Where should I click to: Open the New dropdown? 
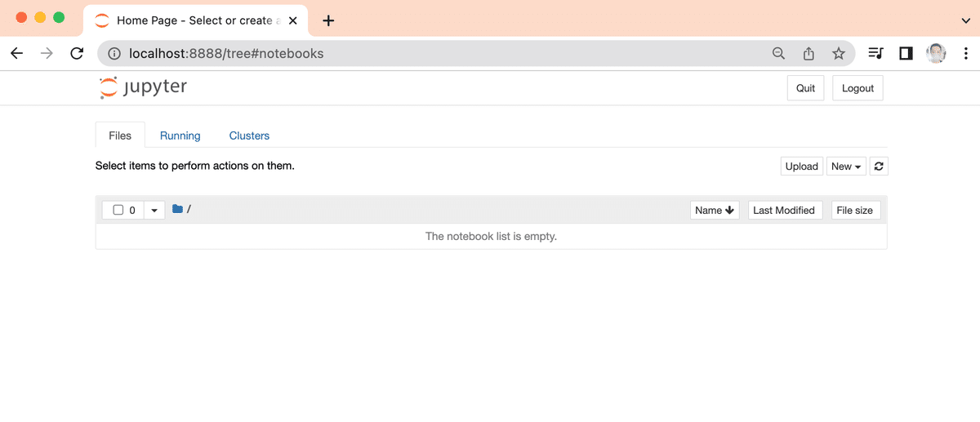tap(846, 167)
